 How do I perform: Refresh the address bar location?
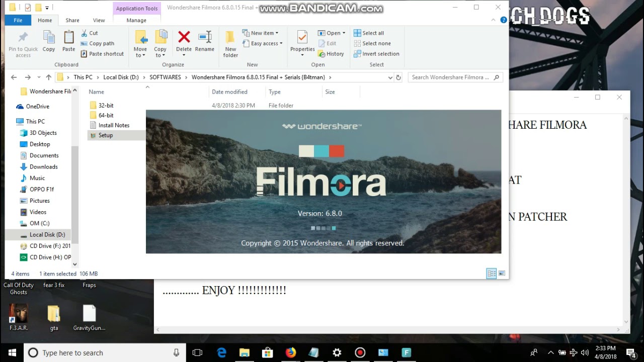(x=398, y=77)
